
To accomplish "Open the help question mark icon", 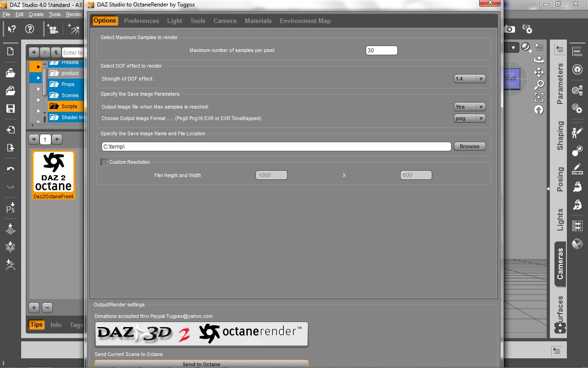I will click(30, 29).
